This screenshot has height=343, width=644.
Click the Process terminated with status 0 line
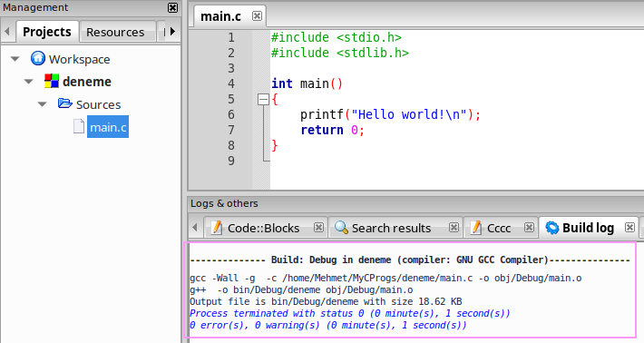[350, 313]
